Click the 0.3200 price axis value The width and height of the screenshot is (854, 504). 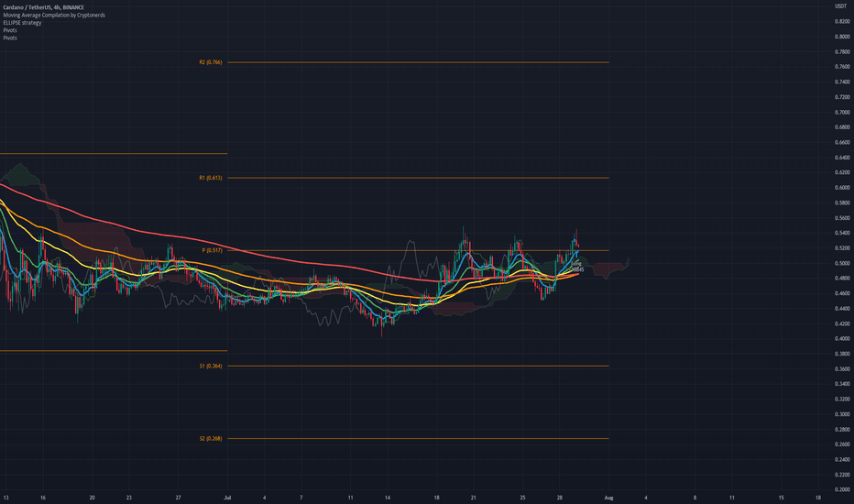[842, 400]
